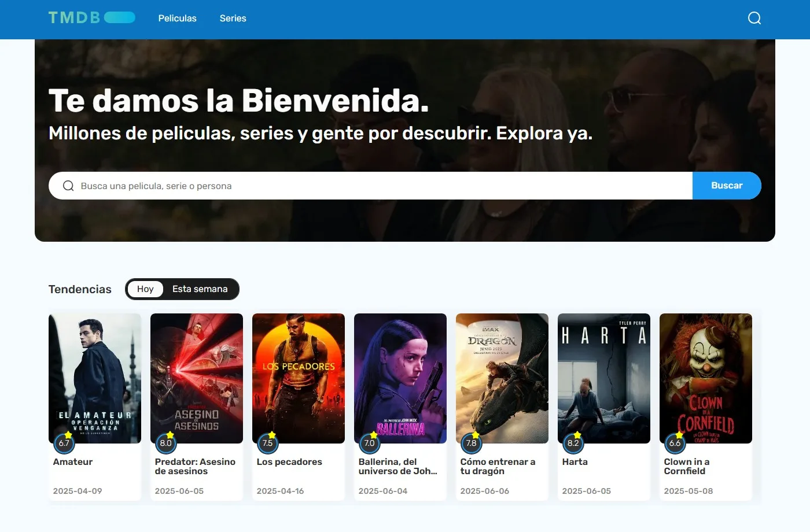
Task: Click the 6.6 rating badge on Clown in a Cornfield
Action: point(675,443)
